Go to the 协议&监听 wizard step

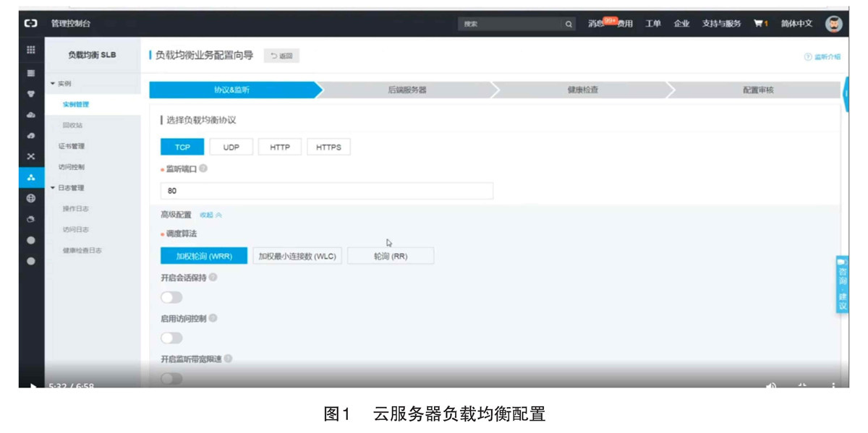[232, 90]
